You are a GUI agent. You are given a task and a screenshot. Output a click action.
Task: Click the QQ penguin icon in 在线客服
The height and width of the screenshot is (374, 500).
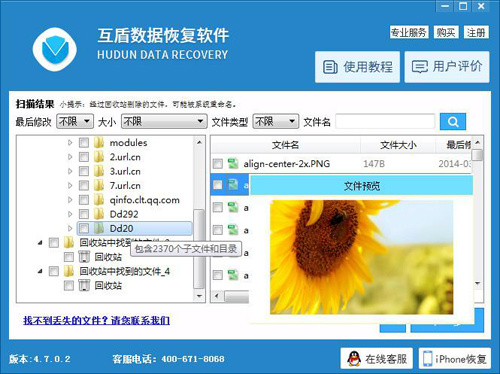354,359
